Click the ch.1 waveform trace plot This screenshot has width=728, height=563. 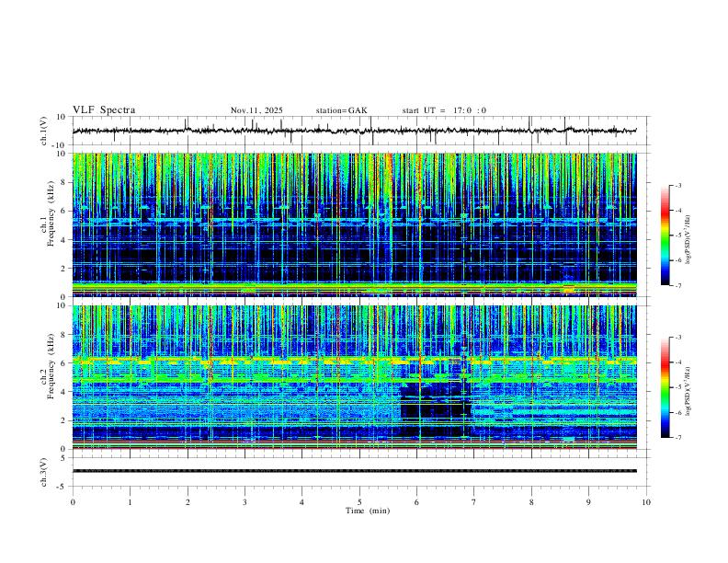pos(355,131)
